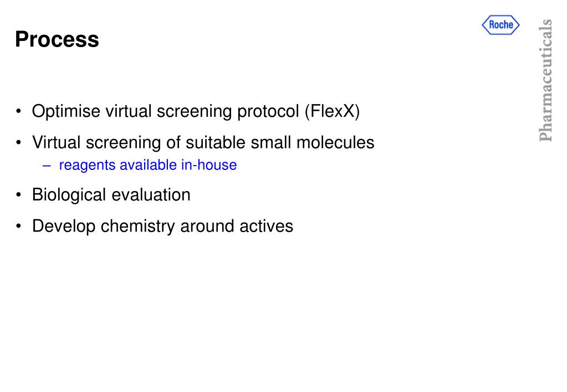The image size is (567, 392).
Task: Click the blue dash before reagents
Action: point(47,166)
